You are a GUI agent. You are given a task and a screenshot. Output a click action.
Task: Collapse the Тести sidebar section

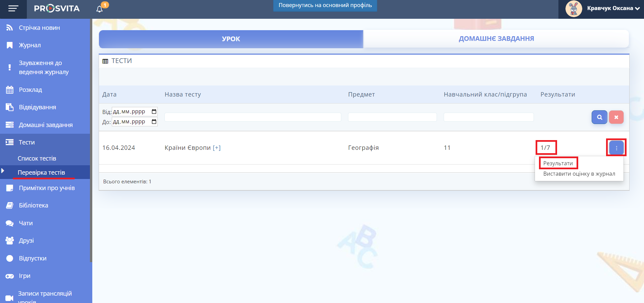[27, 142]
